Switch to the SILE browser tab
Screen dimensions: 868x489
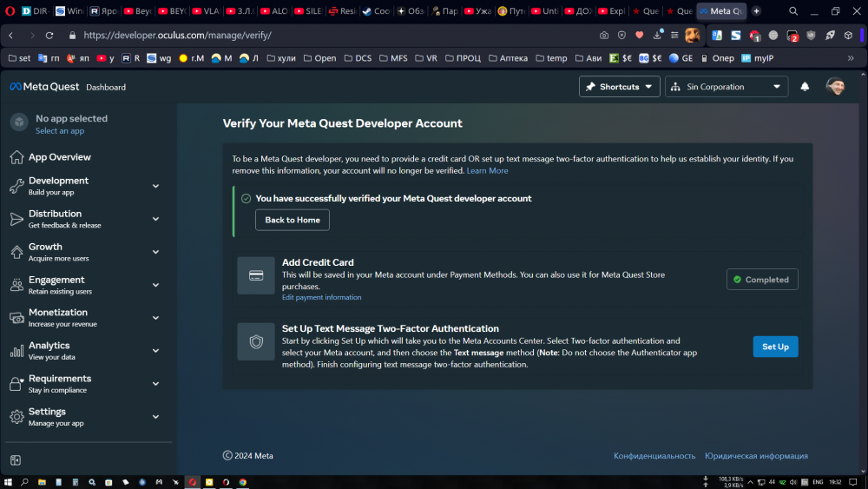point(308,11)
